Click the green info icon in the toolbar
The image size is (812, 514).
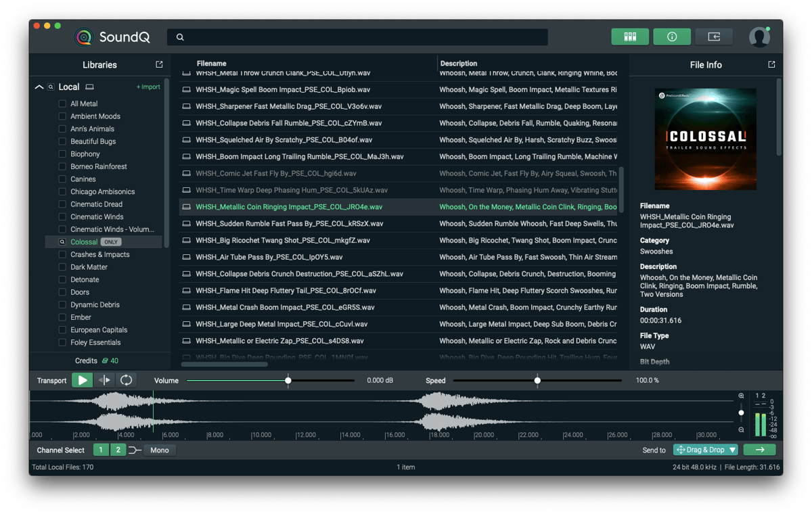click(672, 37)
